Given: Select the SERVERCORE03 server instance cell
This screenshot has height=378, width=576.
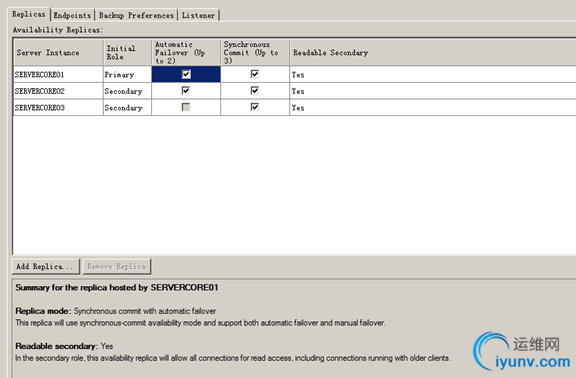Looking at the screenshot, I should 58,108.
